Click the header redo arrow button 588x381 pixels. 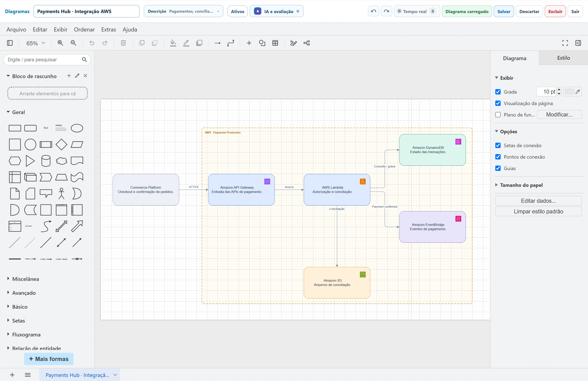pos(386,11)
